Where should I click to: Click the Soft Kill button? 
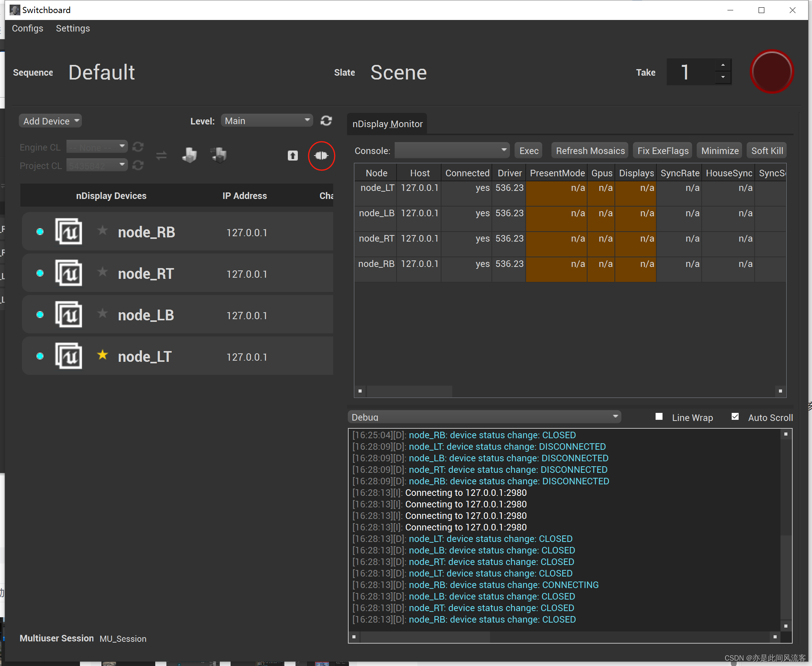[766, 150]
